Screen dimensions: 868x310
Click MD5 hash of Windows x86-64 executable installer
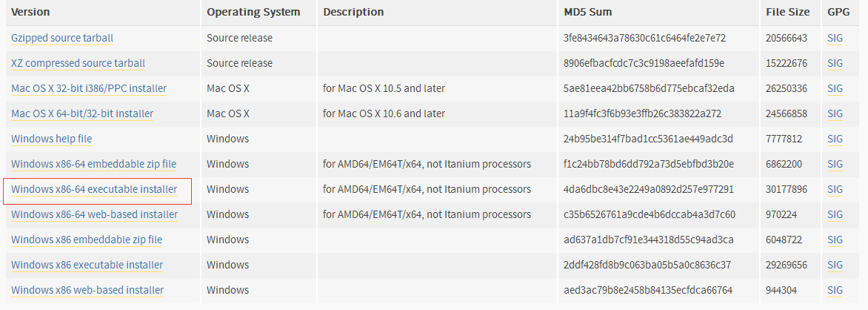(648, 189)
